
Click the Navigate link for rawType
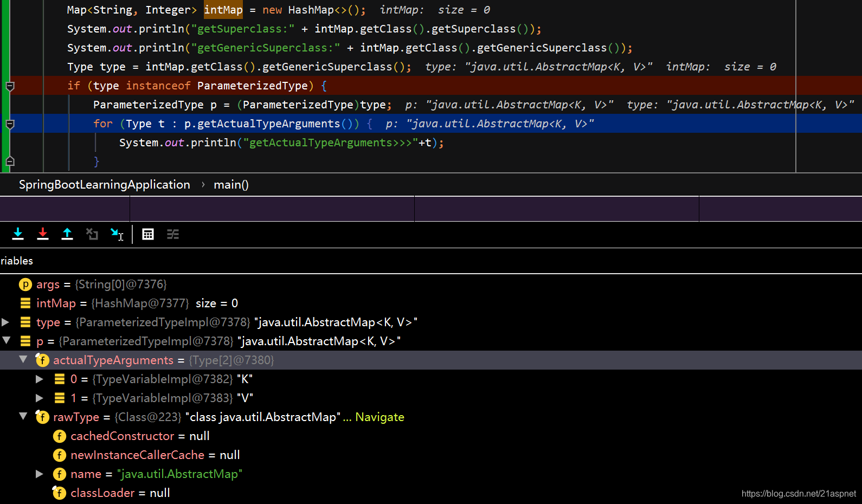click(x=379, y=417)
